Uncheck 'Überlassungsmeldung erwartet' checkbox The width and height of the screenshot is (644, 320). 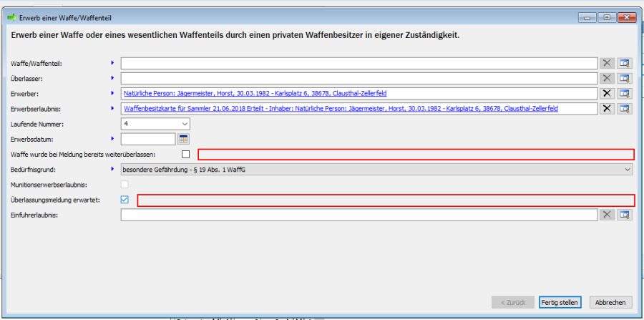pyautogui.click(x=125, y=200)
